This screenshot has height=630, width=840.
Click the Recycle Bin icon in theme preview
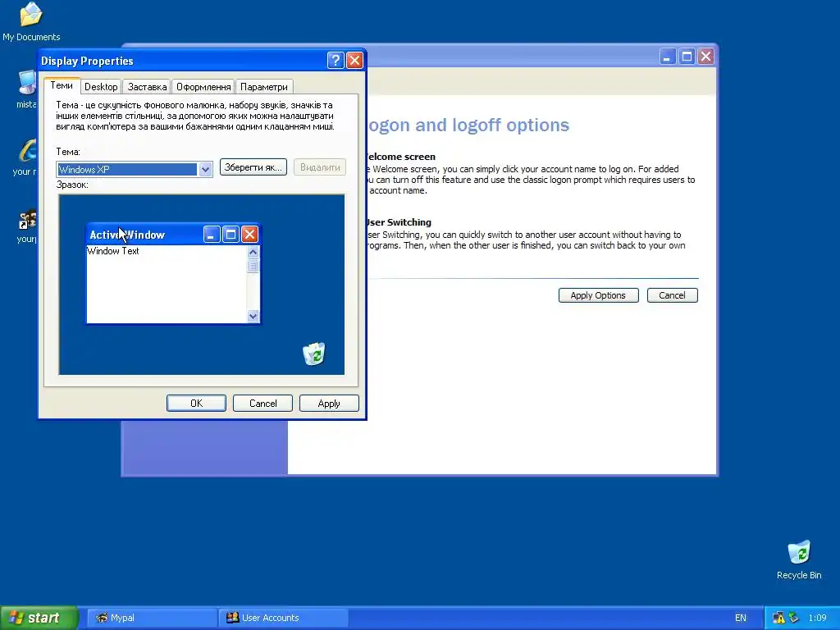(314, 354)
